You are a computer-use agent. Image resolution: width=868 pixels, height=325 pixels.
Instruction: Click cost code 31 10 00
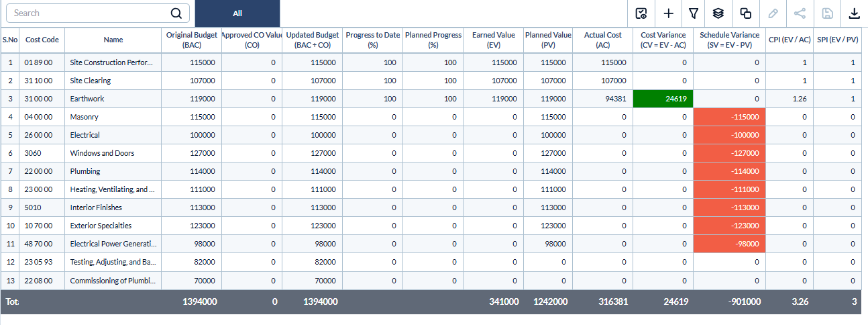[x=42, y=81]
